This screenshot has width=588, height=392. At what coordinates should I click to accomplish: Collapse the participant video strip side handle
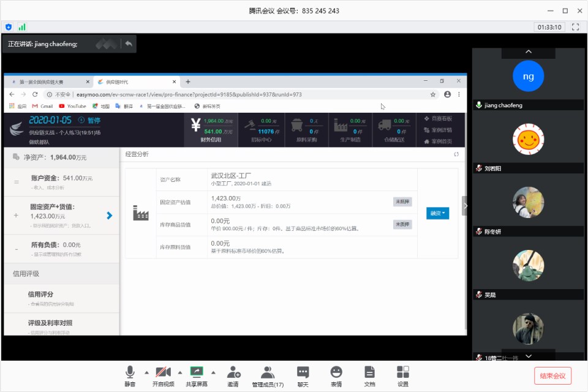tap(465, 206)
